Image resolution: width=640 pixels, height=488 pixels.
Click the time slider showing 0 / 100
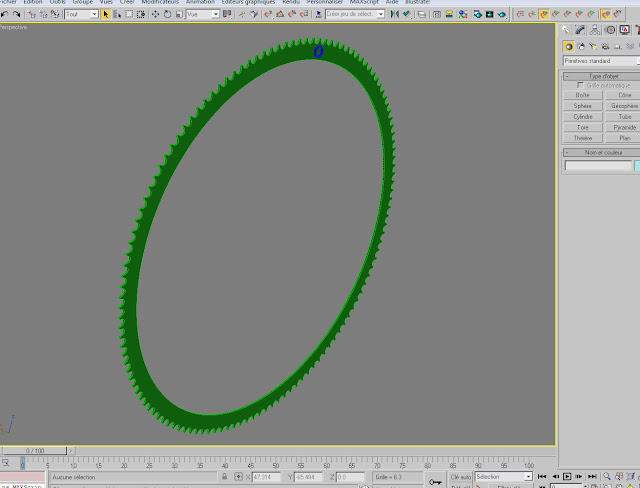pyautogui.click(x=35, y=451)
